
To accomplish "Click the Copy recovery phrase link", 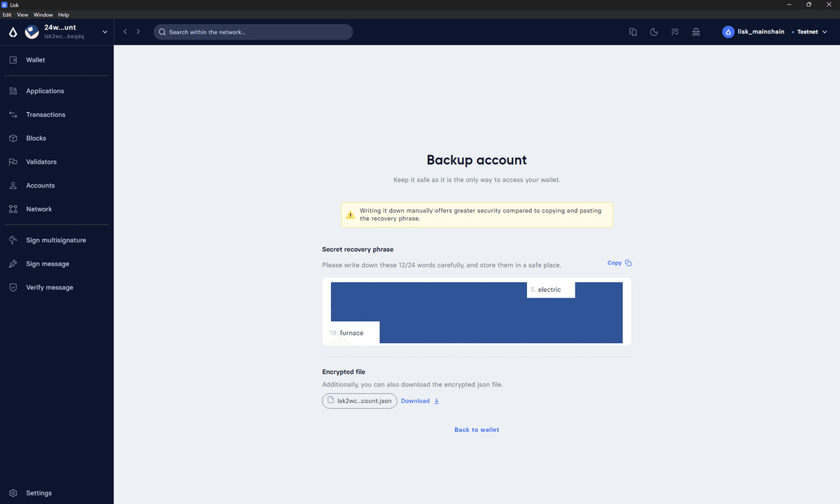I will [615, 263].
